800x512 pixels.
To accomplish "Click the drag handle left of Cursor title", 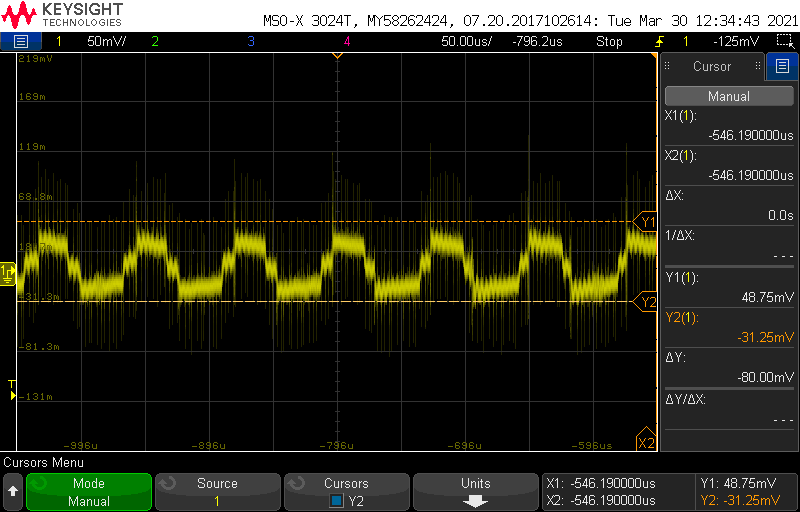I will (x=667, y=66).
